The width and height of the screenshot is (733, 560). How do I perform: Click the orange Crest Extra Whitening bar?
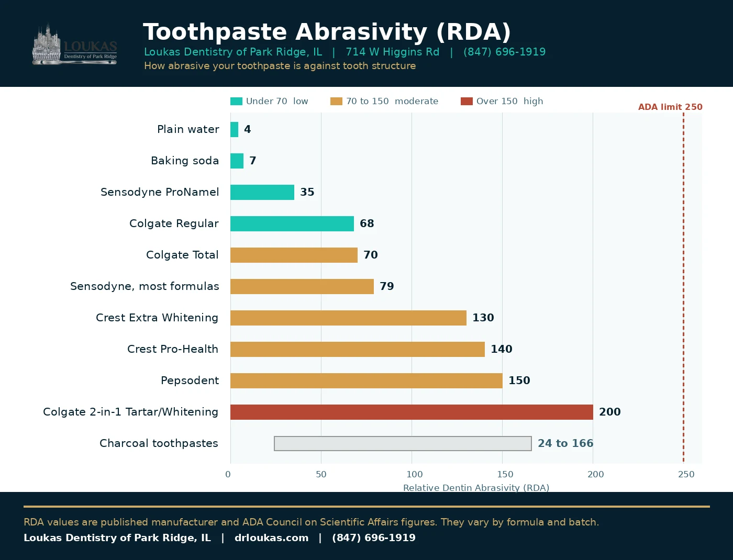click(x=348, y=318)
